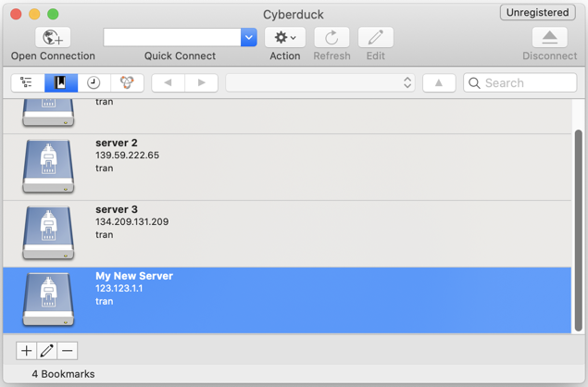The image size is (588, 387).
Task: Click the Open Connection label
Action: pos(53,56)
